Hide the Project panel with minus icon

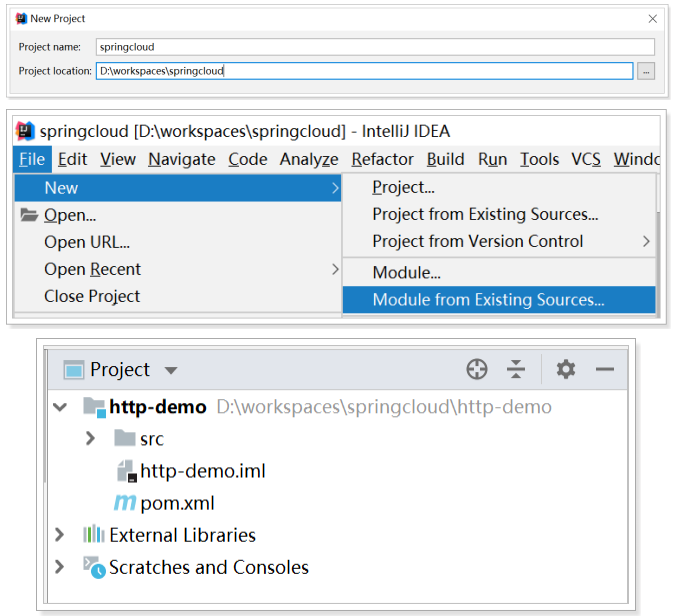[604, 369]
